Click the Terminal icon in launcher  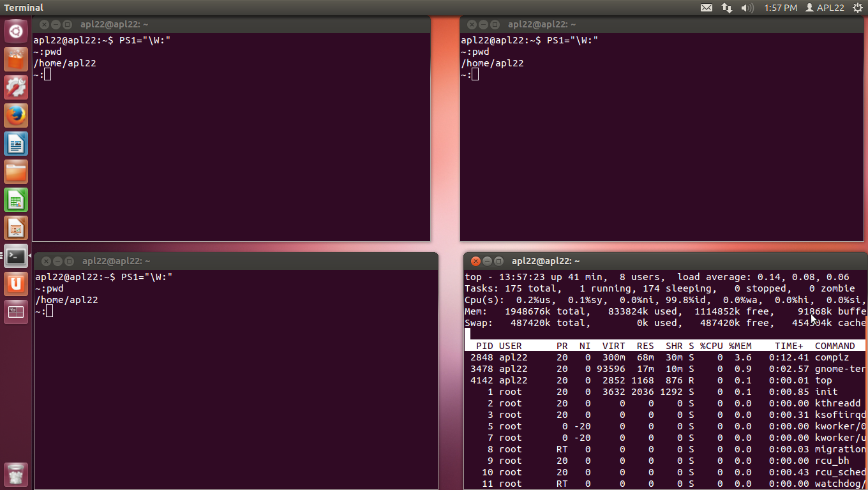16,256
